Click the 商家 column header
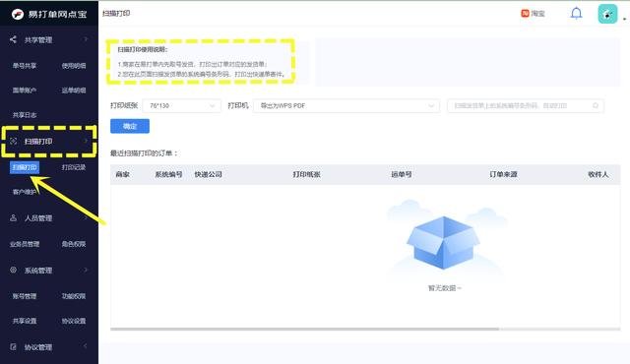 point(122,174)
